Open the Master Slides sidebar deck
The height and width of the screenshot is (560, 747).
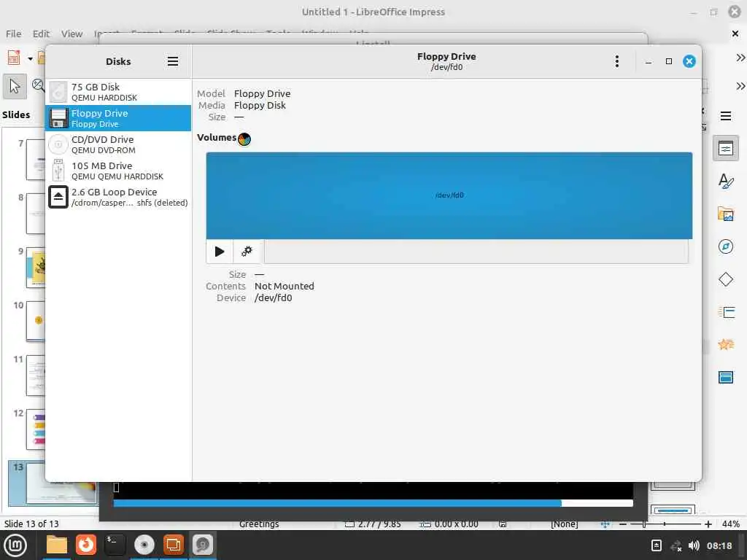(726, 377)
